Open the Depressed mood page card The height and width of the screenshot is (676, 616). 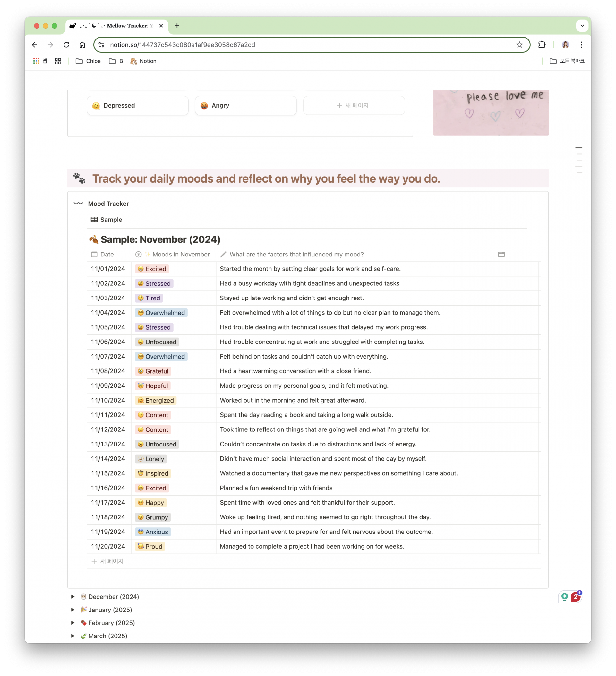tap(137, 105)
